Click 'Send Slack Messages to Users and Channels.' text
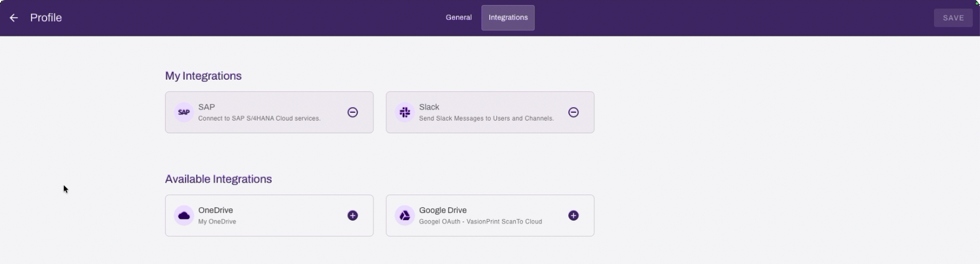 [x=486, y=118]
